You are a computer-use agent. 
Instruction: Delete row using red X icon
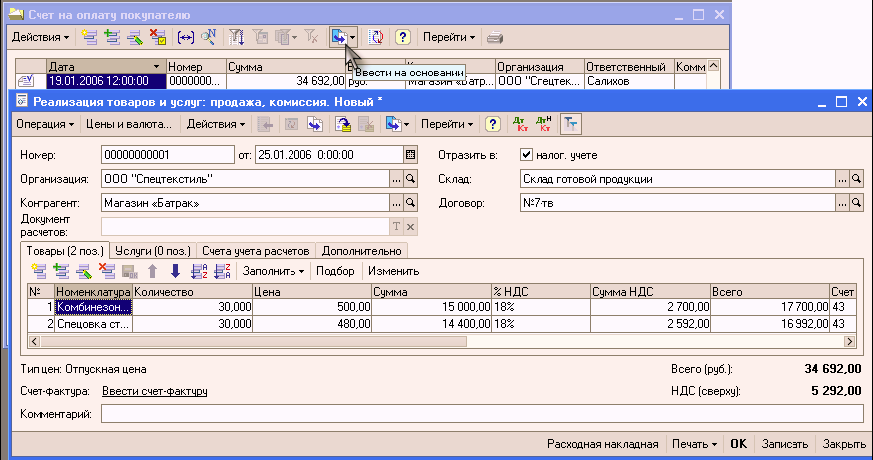click(x=106, y=271)
